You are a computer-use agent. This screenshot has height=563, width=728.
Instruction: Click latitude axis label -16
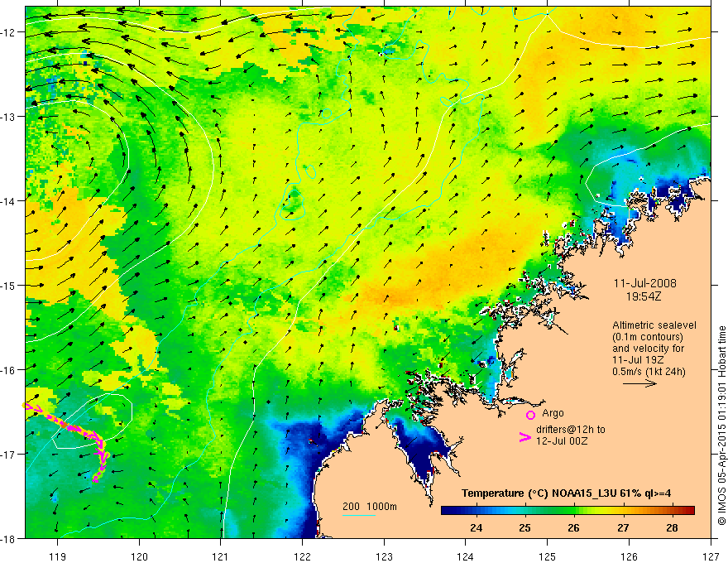(8, 370)
